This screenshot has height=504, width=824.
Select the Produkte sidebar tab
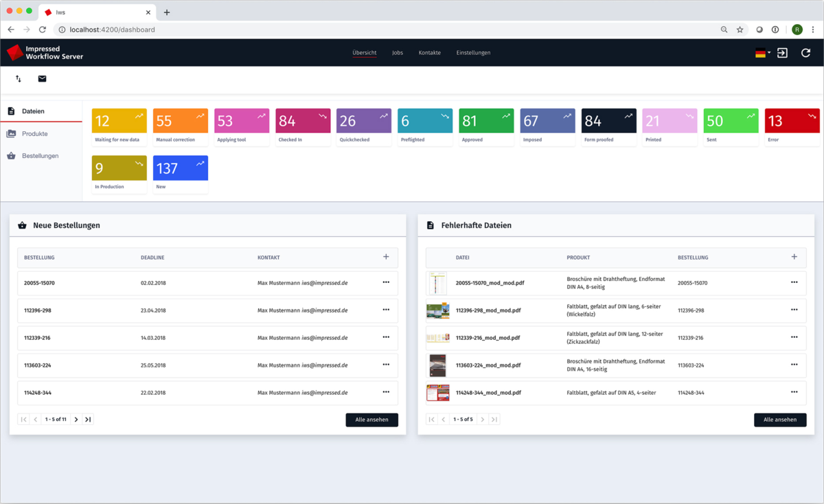coord(34,134)
